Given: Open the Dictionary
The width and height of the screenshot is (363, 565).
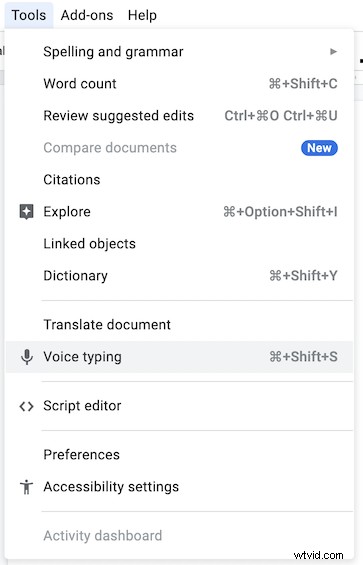Looking at the screenshot, I should pyautogui.click(x=179, y=276).
